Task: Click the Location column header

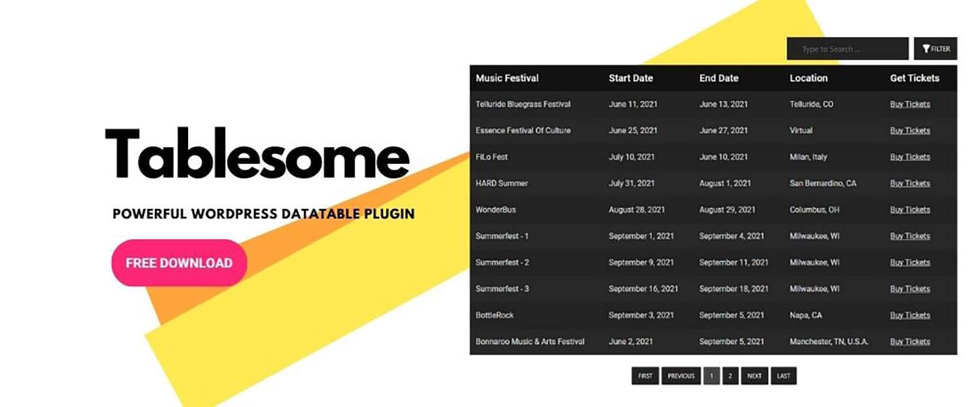Action: 808,78
